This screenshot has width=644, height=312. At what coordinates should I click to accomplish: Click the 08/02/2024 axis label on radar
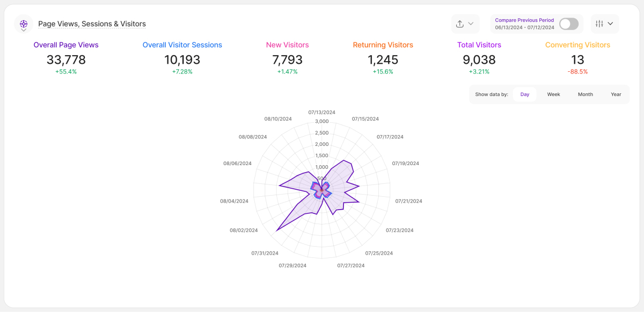[244, 231]
